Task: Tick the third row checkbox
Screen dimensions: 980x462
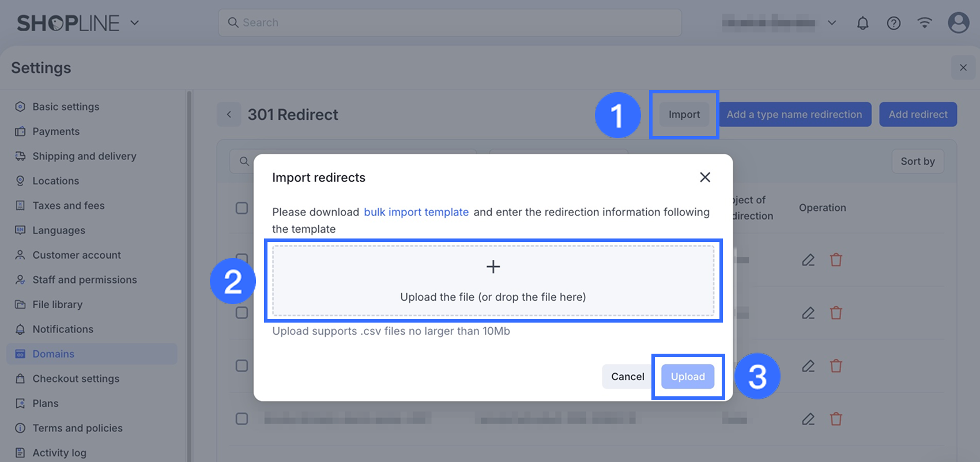Action: pyautogui.click(x=242, y=366)
